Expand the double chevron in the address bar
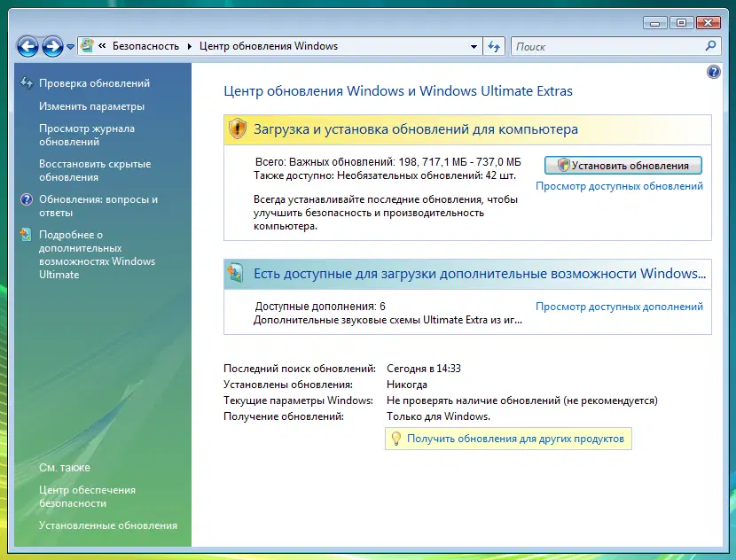Image resolution: width=736 pixels, height=560 pixels. point(102,46)
